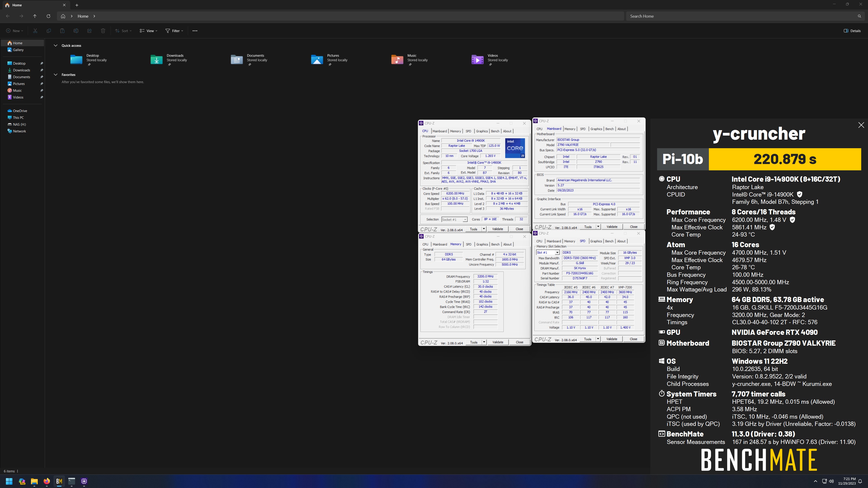Open the Slot #1 memory slot dropdown
Screen dimensions: 868x488
(x=548, y=253)
